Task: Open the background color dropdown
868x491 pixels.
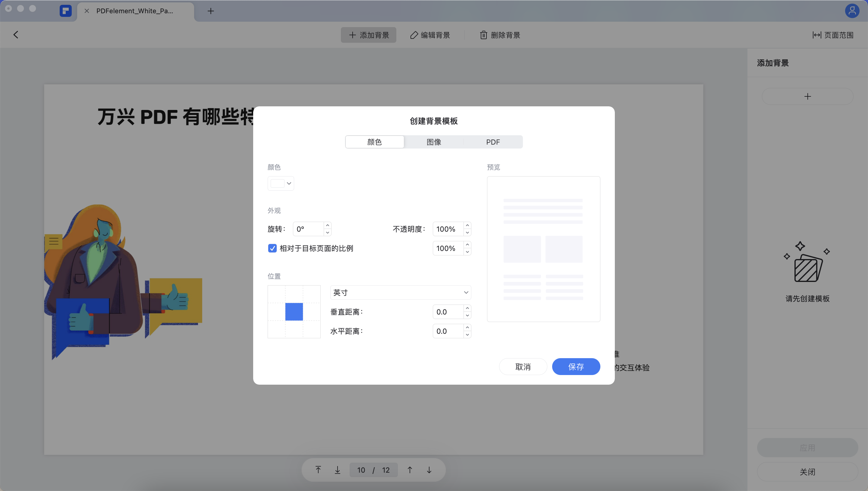Action: click(x=289, y=183)
